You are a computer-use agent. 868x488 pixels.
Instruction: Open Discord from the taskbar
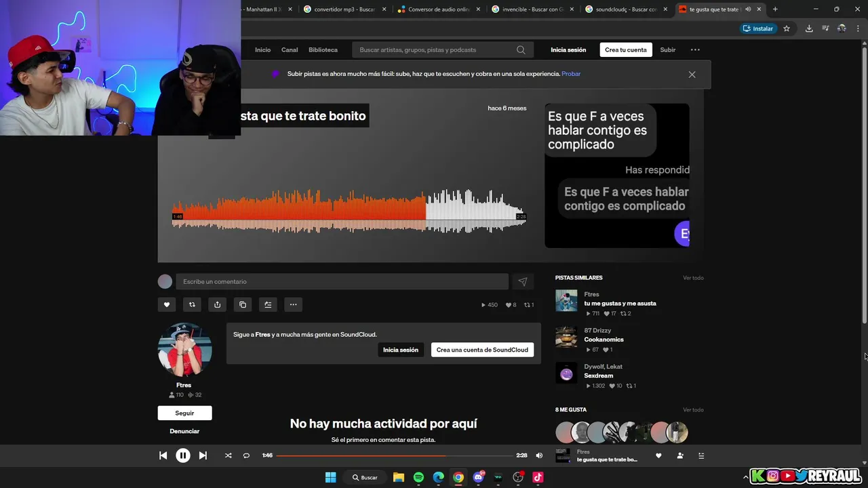pyautogui.click(x=479, y=477)
